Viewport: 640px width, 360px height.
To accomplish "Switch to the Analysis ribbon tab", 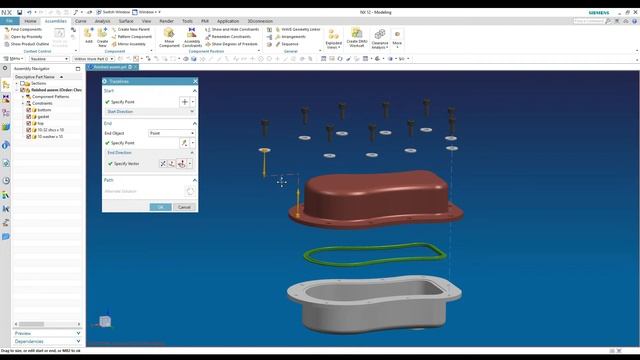I will point(102,21).
